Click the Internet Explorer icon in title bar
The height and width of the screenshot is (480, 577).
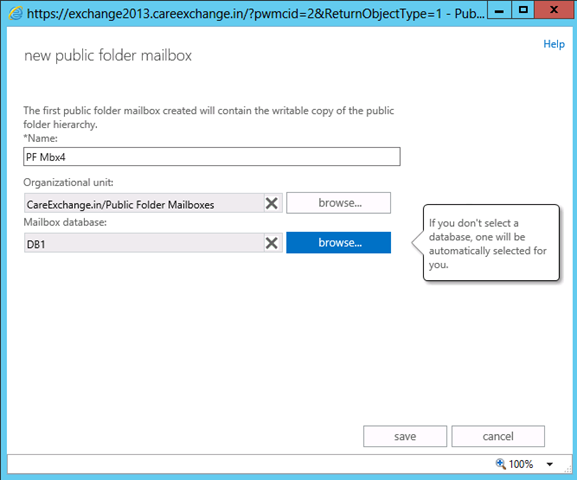(x=15, y=14)
